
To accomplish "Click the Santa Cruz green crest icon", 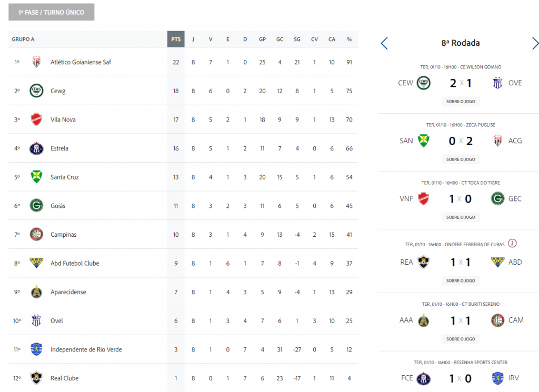I will (x=36, y=177).
